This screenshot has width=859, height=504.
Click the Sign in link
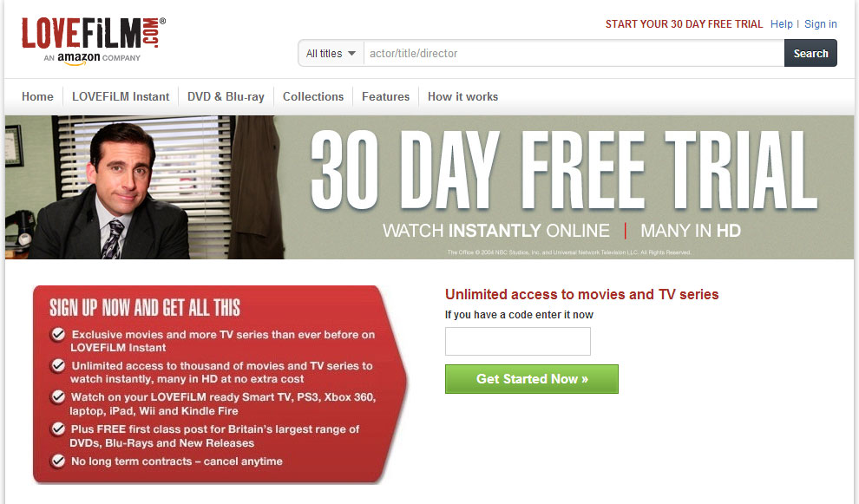(820, 24)
